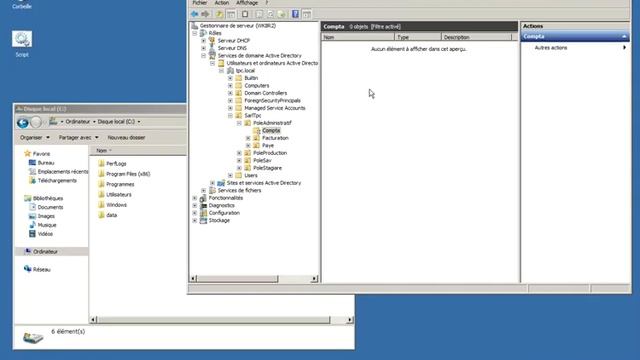Click the Disque local (C:) address bar segment
Viewport: 640px width, 360px height.
(x=116, y=122)
